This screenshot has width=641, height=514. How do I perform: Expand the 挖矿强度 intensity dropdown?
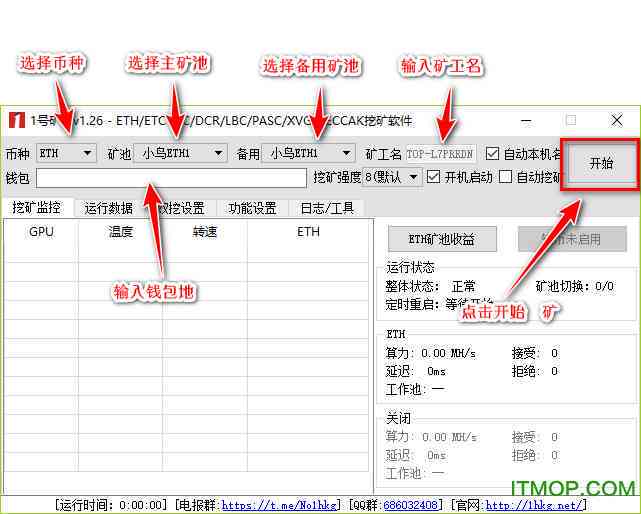[392, 177]
